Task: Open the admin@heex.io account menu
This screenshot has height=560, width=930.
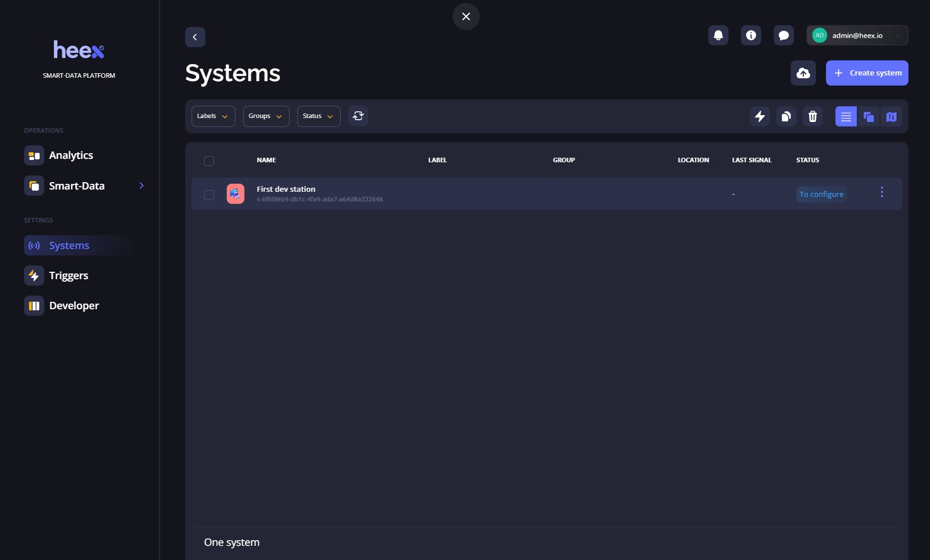Action: click(x=856, y=35)
